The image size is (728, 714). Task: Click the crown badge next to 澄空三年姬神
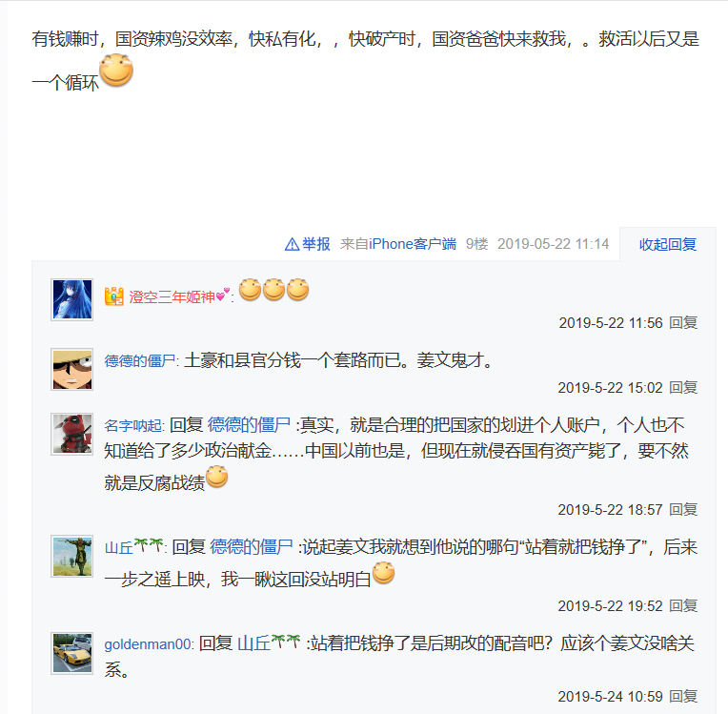[113, 296]
